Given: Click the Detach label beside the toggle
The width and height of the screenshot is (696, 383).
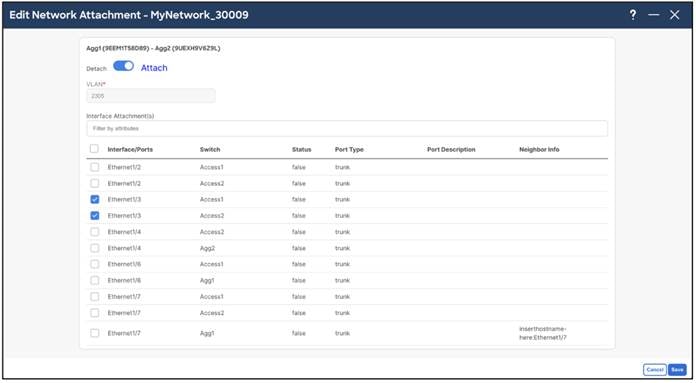Looking at the screenshot, I should (96, 69).
